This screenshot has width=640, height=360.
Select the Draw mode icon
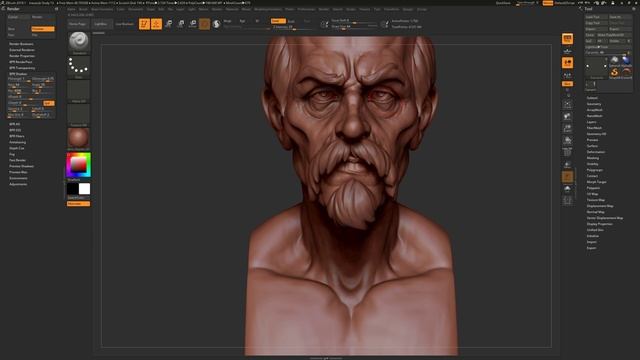coord(156,24)
